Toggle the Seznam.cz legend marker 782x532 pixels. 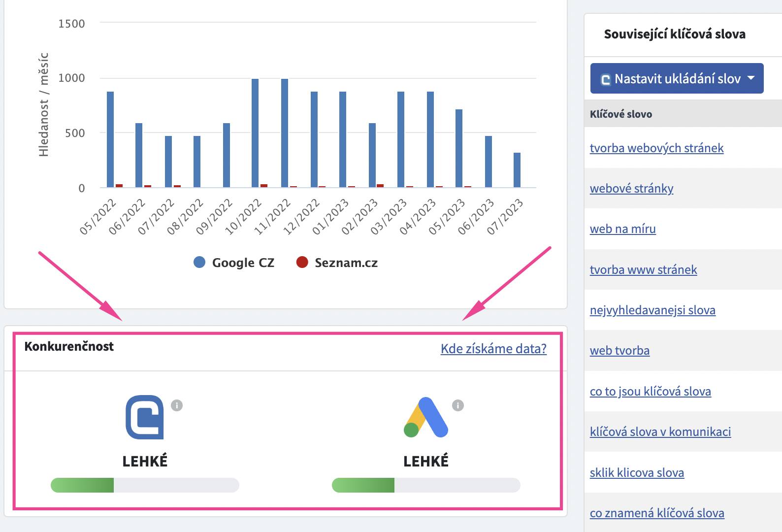[302, 263]
